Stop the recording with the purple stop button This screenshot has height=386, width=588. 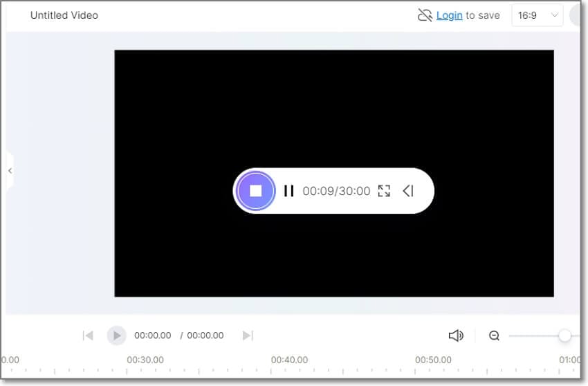[256, 191]
